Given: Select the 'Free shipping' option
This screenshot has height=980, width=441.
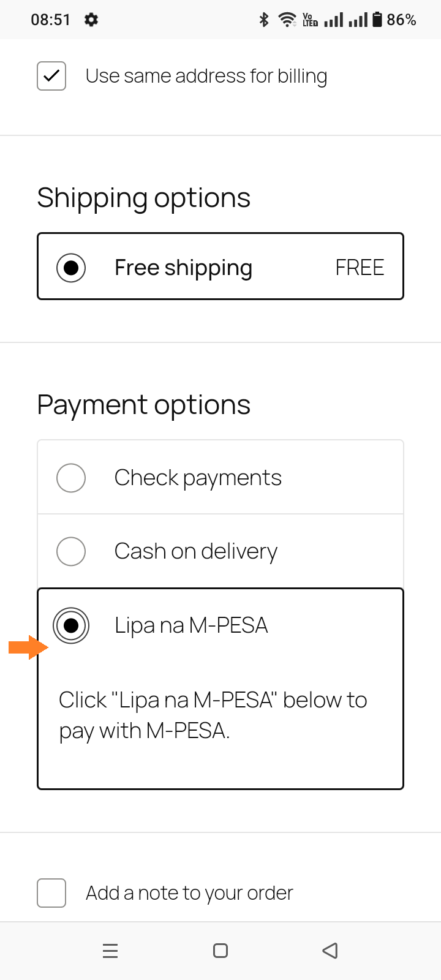Looking at the screenshot, I should pos(71,267).
